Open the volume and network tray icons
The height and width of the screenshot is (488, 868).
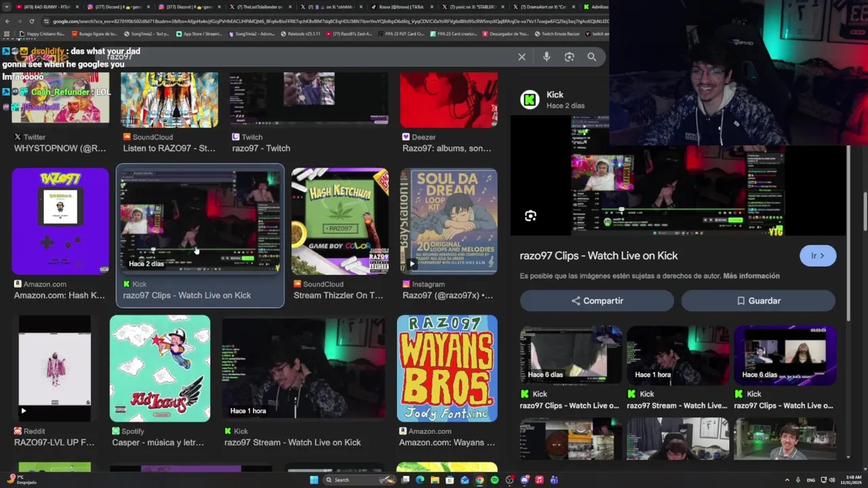828,481
